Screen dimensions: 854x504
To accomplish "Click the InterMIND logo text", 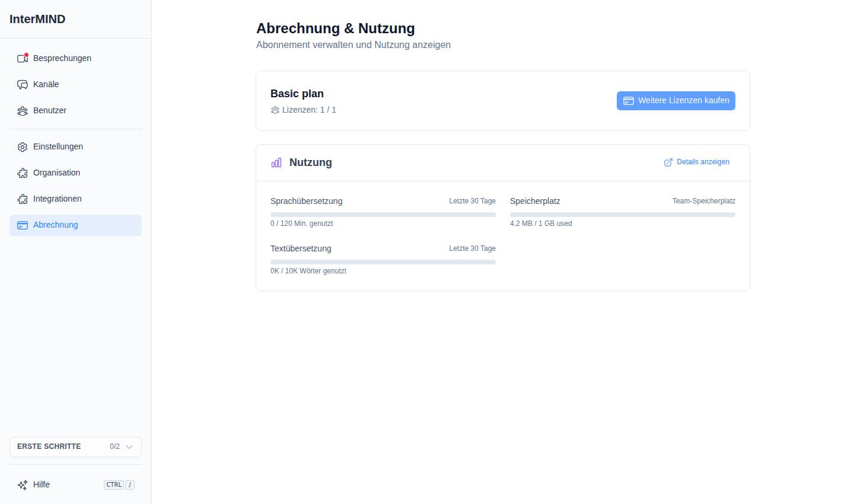I will [x=37, y=19].
